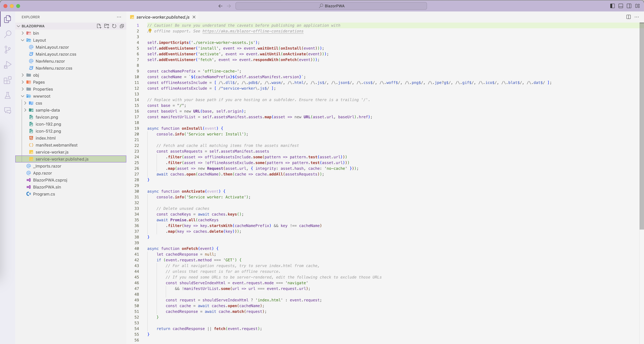Open BlazorPWA.sln file
The width and height of the screenshot is (644, 344).
71,187
